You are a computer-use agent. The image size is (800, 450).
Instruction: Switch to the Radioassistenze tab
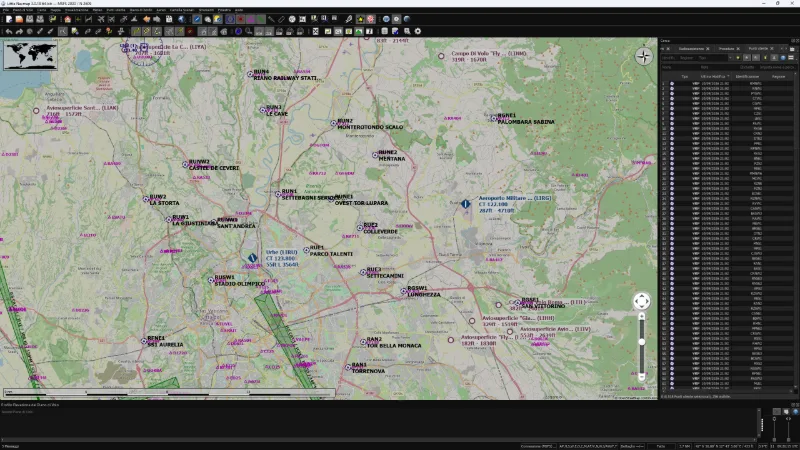(691, 48)
